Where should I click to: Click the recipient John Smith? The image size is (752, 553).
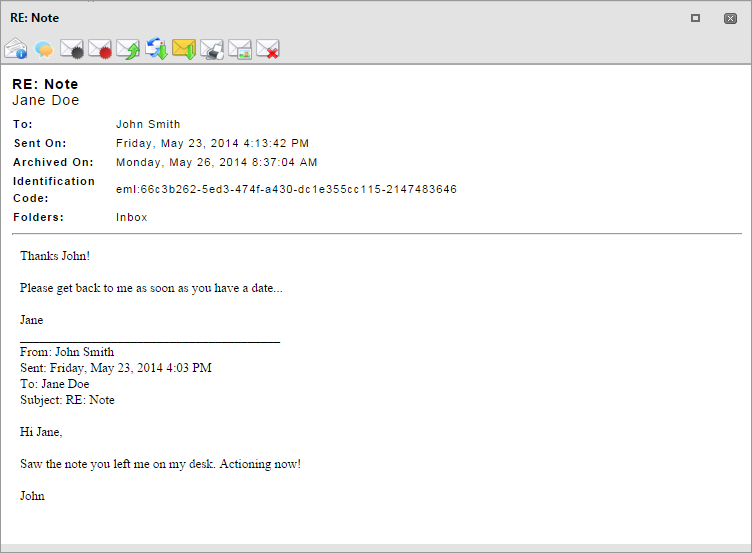(148, 124)
